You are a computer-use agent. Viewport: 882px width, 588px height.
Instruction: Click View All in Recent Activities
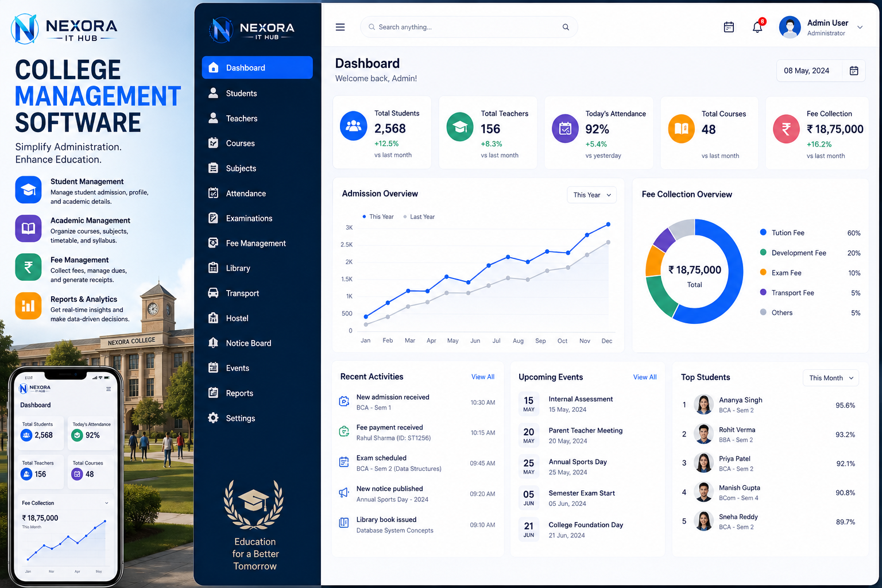click(483, 377)
